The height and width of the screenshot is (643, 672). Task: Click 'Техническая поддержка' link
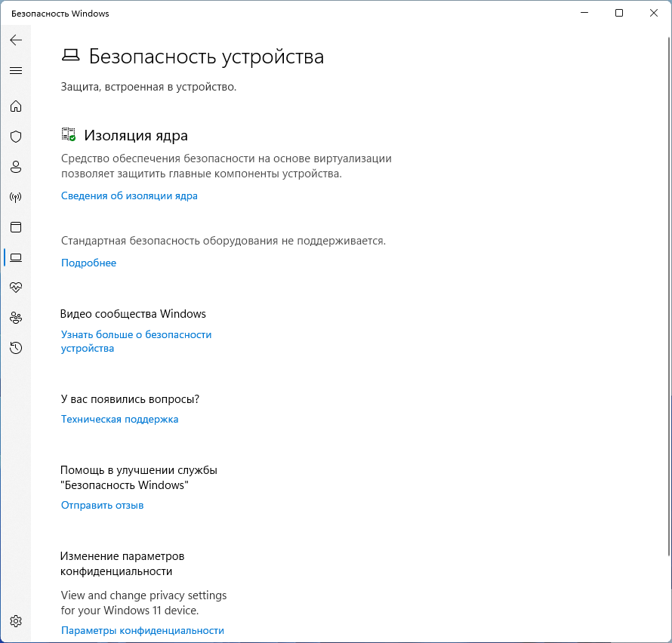click(119, 420)
